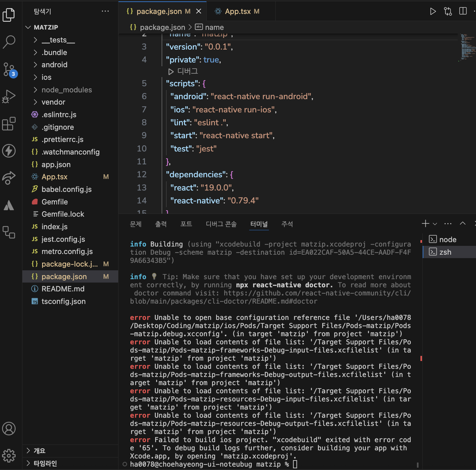This screenshot has width=476, height=470.
Task: Open the Azure activity bar icon
Action: pyautogui.click(x=9, y=205)
